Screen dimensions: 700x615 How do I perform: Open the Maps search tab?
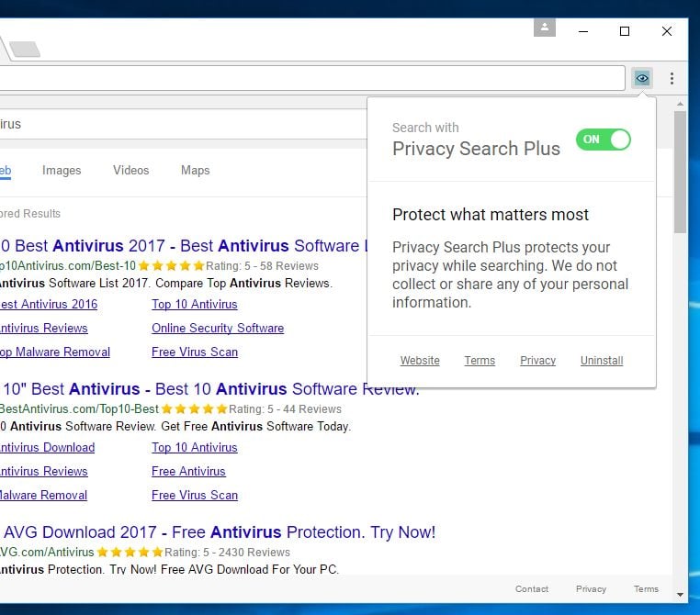(195, 171)
